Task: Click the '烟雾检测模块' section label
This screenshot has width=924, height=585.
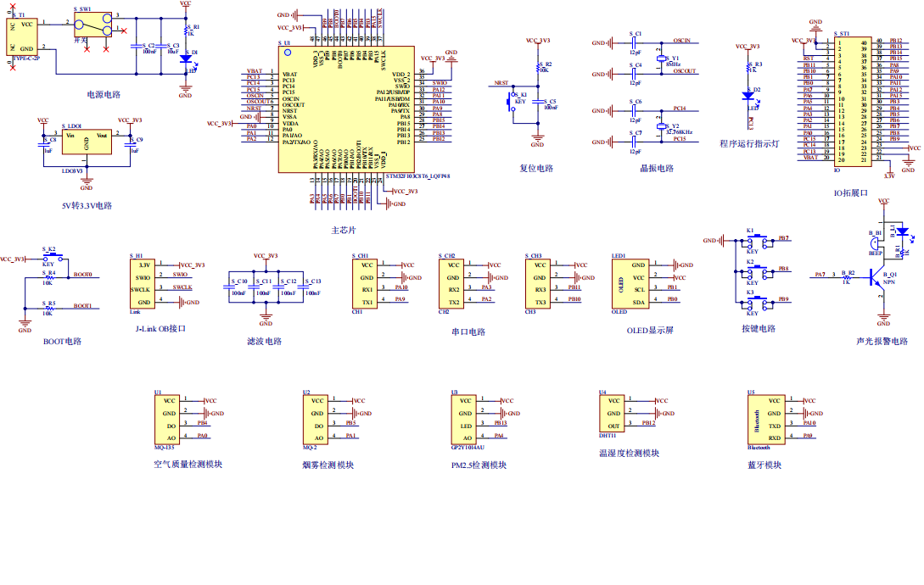Action: pos(328,465)
